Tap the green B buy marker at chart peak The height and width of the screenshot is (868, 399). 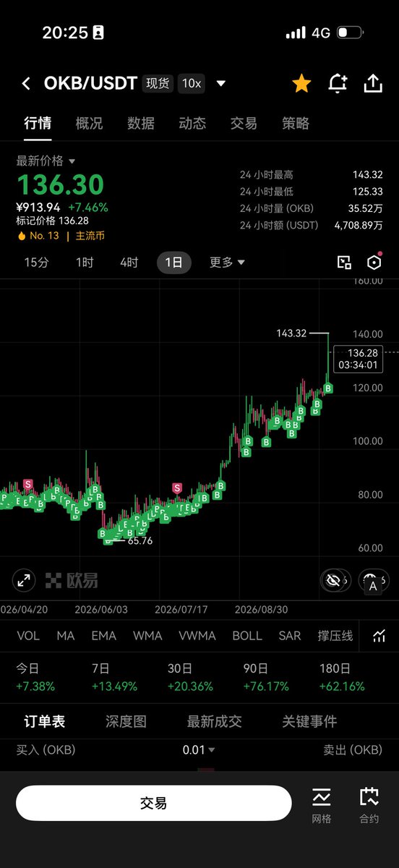pyautogui.click(x=328, y=388)
